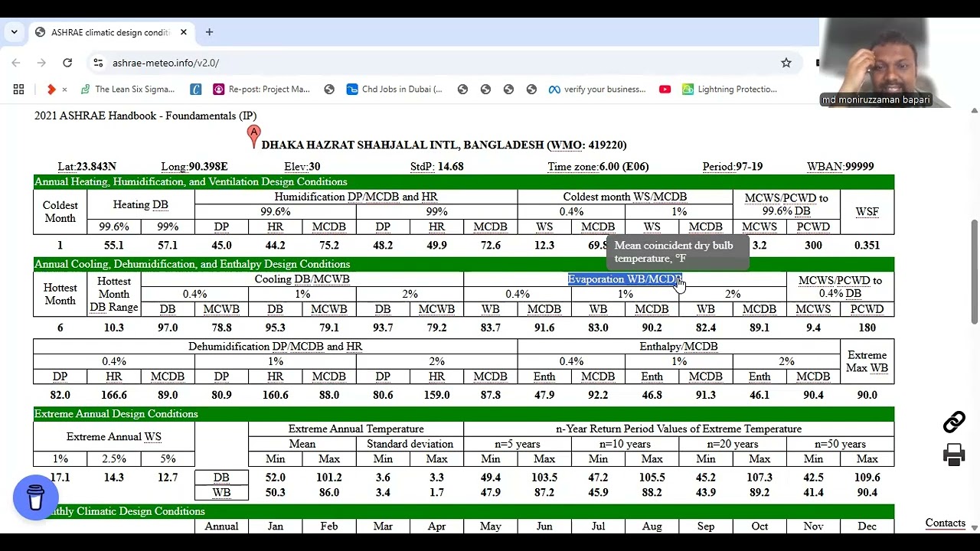Click the n=50 years max DB 109.6
Viewport: 980px width, 551px height.
coord(867,478)
